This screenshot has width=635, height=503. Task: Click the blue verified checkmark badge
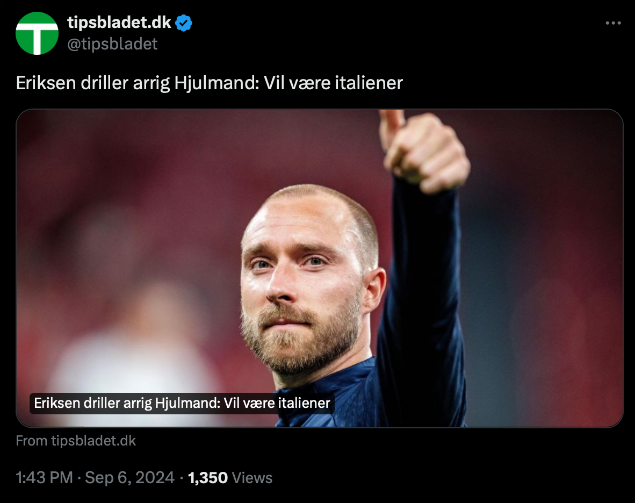pos(184,23)
